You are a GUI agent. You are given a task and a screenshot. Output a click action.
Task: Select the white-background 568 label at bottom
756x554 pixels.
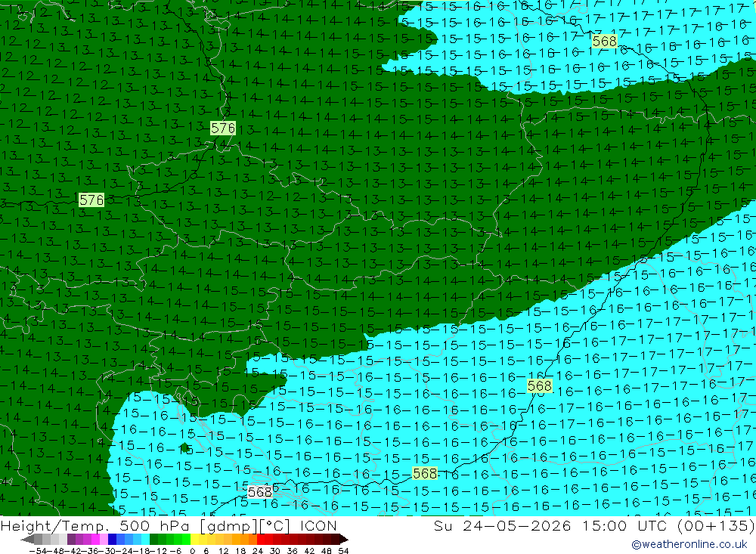260,492
